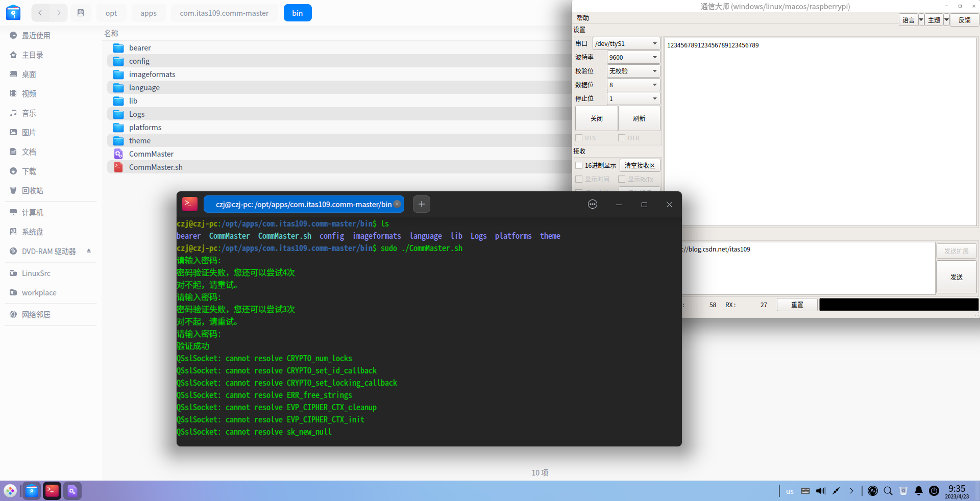
Task: Click the 重置 counter button
Action: point(797,305)
